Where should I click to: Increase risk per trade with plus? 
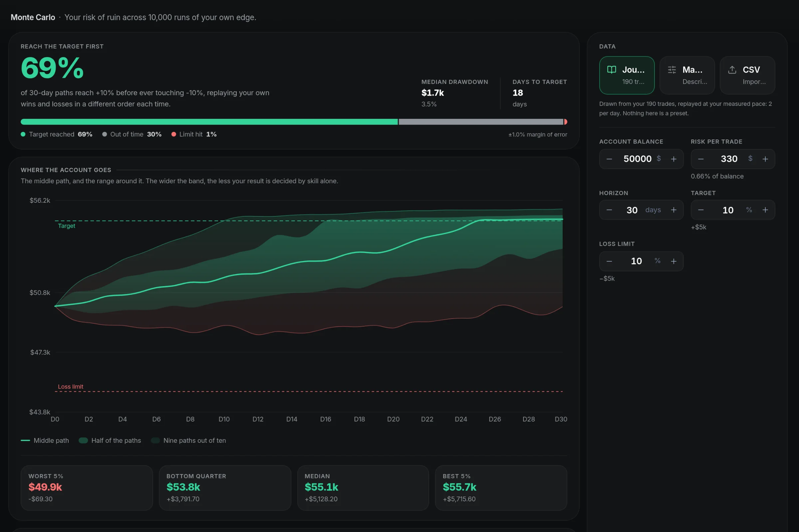pos(765,159)
